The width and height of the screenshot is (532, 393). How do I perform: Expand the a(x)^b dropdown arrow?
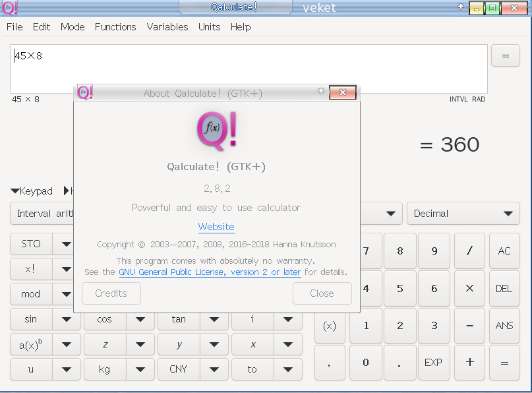(x=67, y=344)
